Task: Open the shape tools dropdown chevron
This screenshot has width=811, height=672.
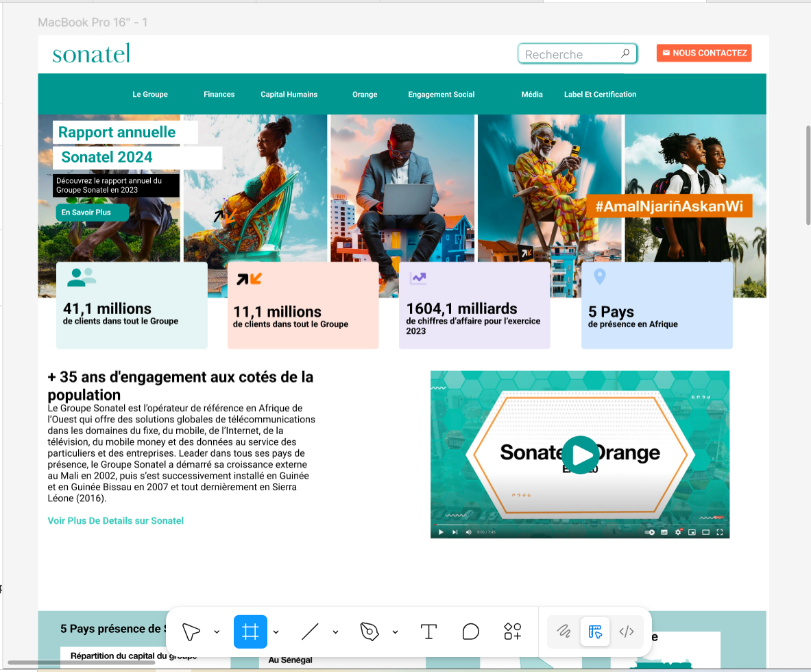Action: coord(336,632)
